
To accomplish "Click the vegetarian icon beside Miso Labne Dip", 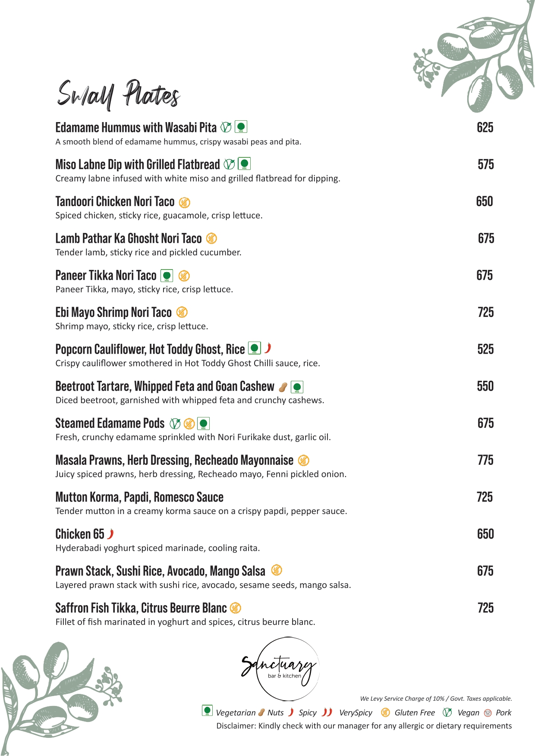I will click(244, 164).
